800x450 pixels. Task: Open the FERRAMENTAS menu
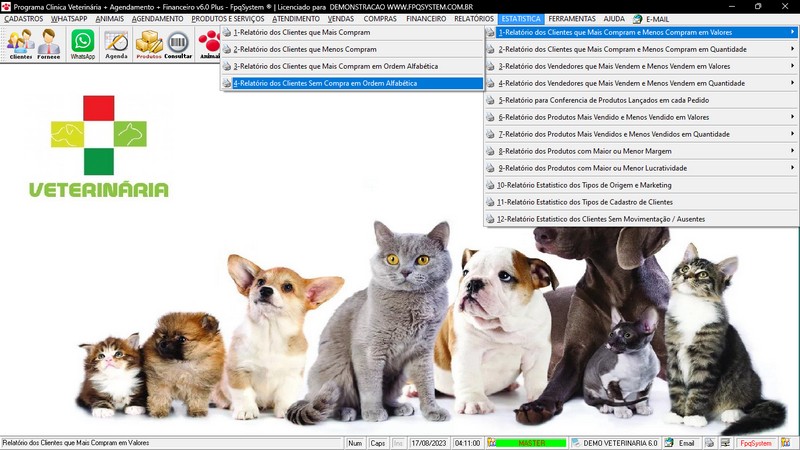point(572,19)
